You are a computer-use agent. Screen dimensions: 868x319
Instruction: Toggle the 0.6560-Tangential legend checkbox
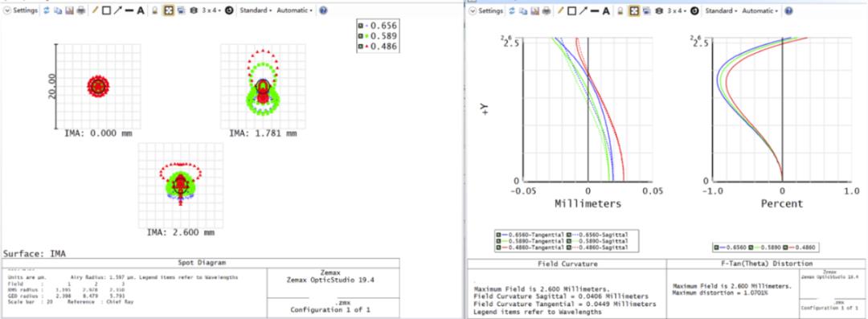coord(498,235)
